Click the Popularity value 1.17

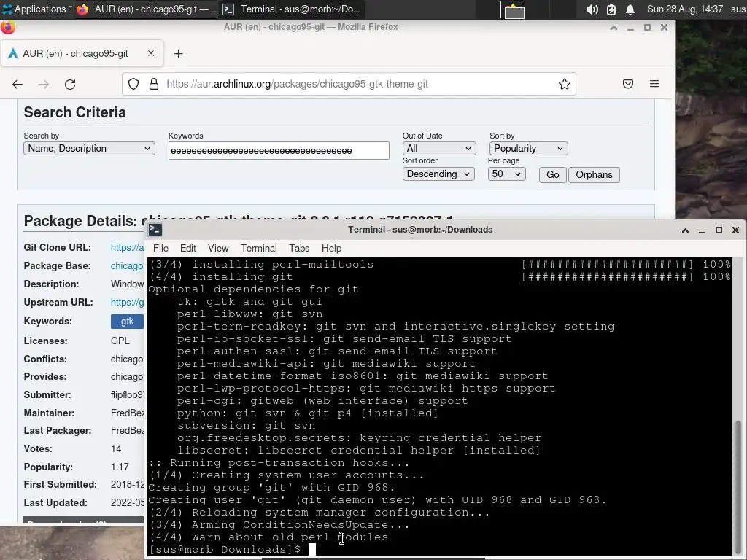pos(120,467)
